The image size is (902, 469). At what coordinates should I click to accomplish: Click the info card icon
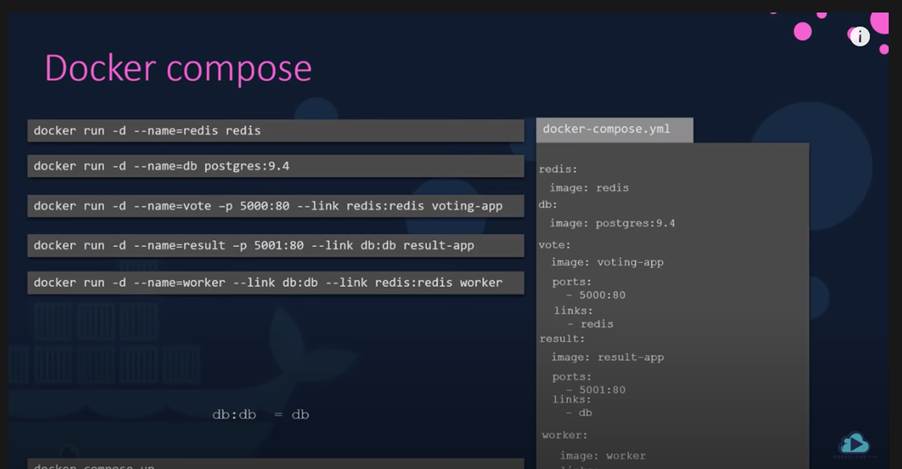[859, 36]
